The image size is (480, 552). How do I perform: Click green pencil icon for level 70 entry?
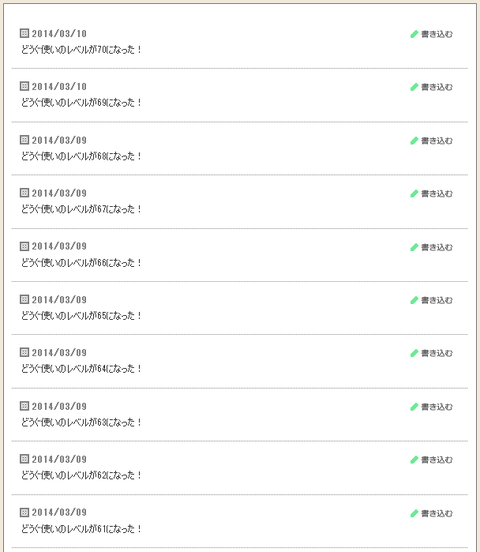414,34
